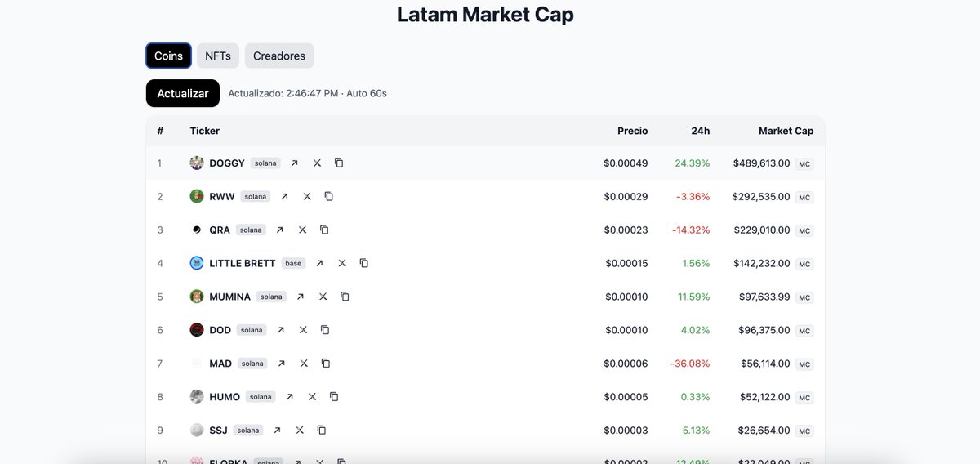Image resolution: width=980 pixels, height=464 pixels.
Task: Open LITTLE BRETT external link arrow
Action: pyautogui.click(x=319, y=263)
